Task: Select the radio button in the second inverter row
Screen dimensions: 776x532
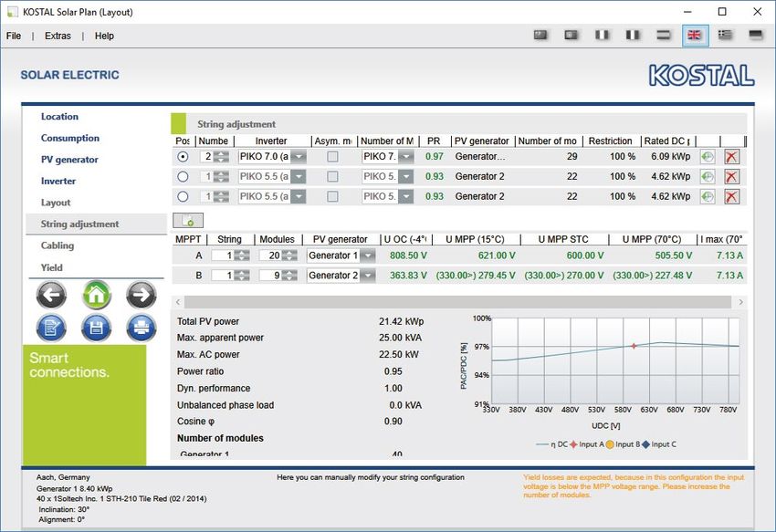Action: pos(183,176)
